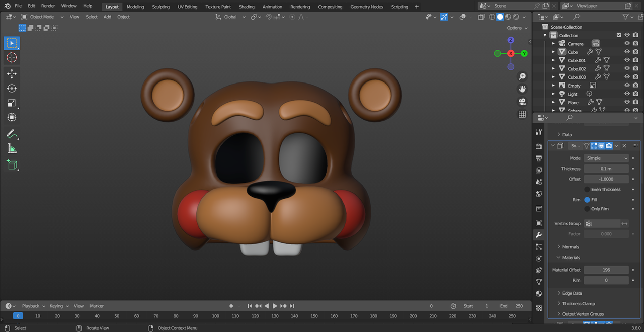The image size is (644, 332).
Task: Open the timeline Playback menu
Action: point(32,306)
